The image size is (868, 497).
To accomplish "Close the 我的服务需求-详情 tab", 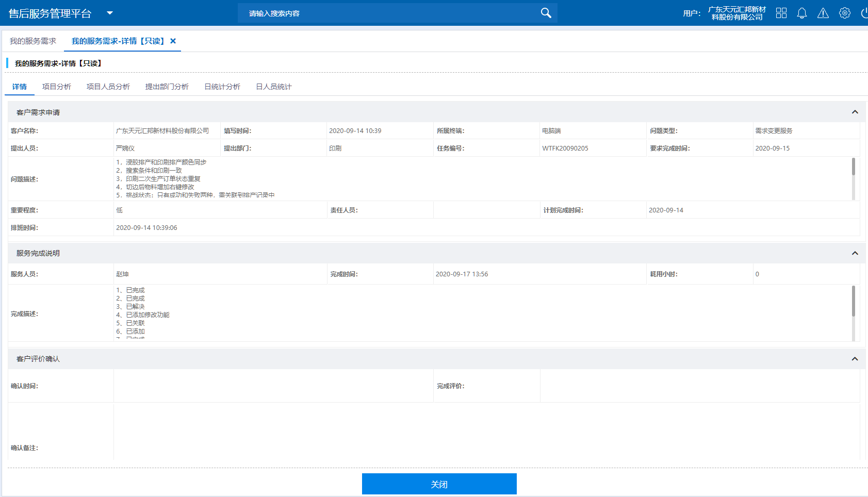I will click(x=173, y=41).
